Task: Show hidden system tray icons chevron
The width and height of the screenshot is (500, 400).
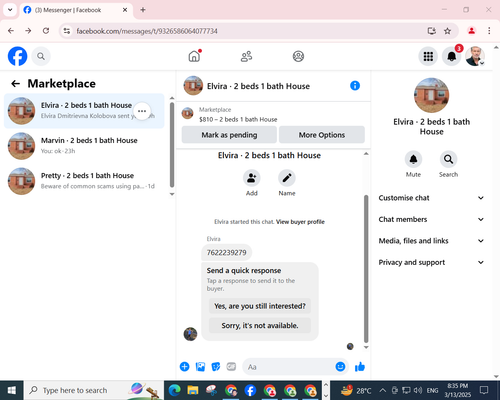Action: coord(383,390)
